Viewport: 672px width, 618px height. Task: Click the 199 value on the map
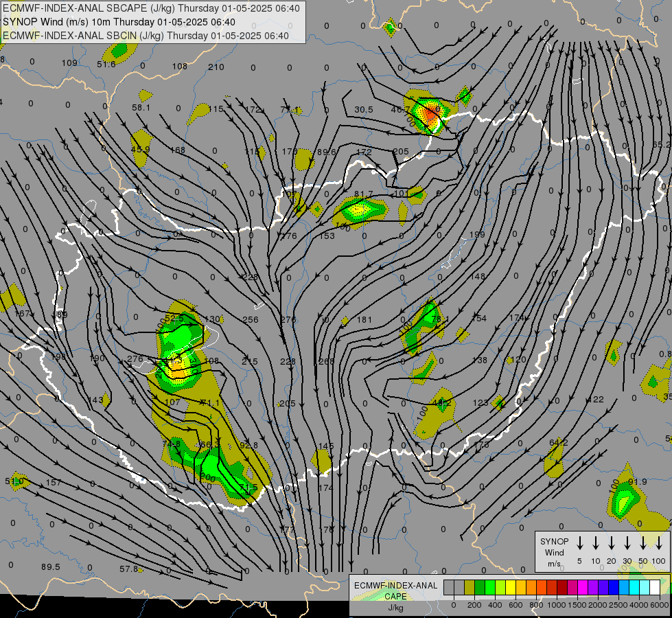[477, 234]
